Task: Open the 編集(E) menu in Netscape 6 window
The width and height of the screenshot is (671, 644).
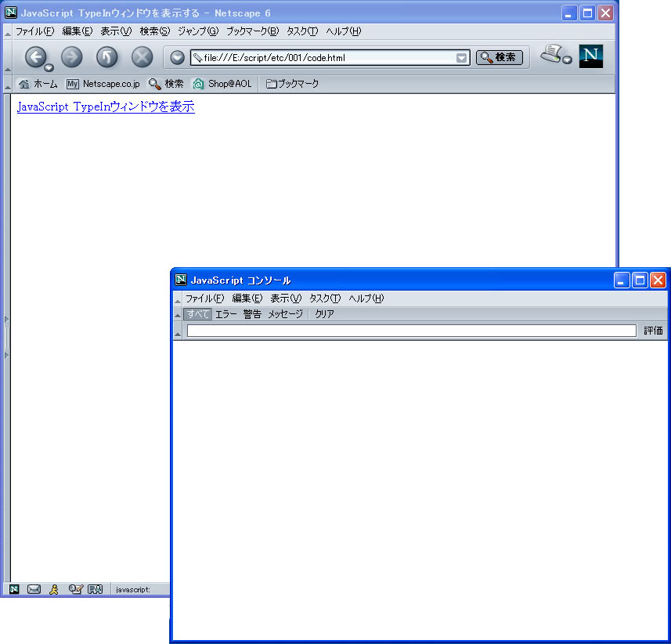Action: [78, 31]
